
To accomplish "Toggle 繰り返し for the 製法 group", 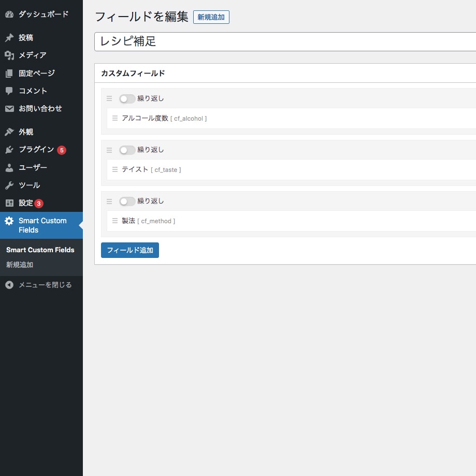I will click(127, 201).
